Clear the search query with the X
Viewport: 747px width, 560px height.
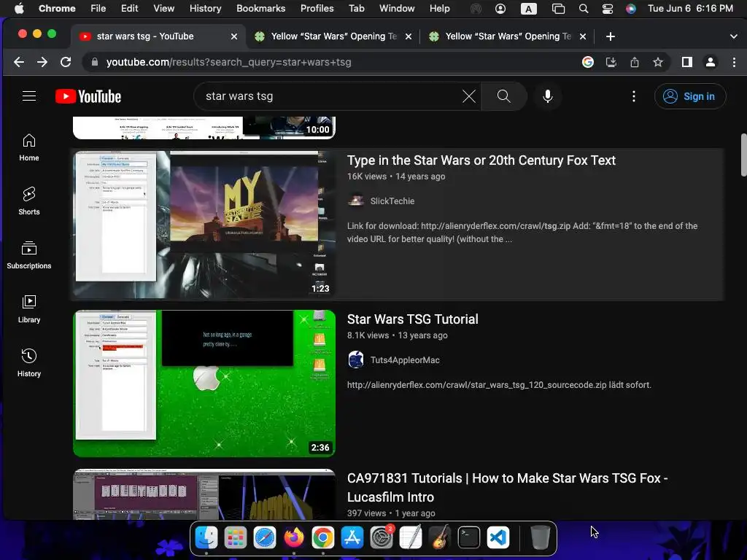(x=469, y=96)
